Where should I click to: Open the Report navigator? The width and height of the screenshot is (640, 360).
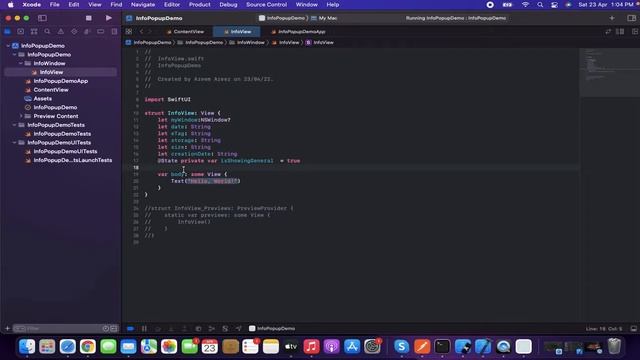point(114,31)
